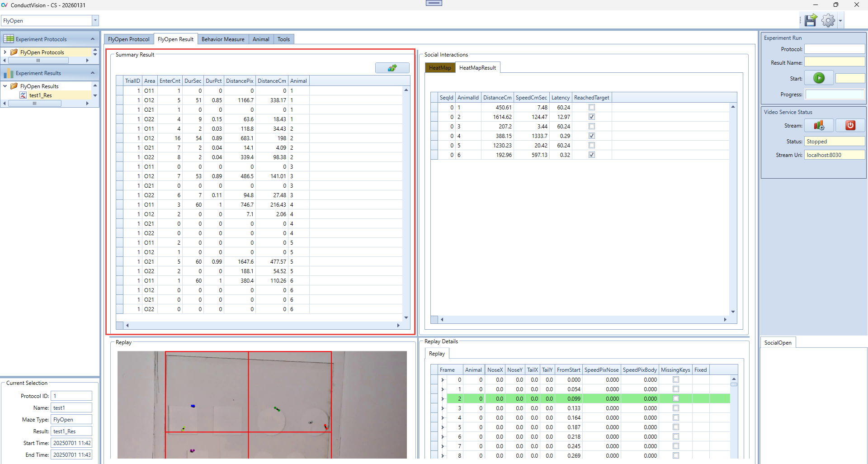868x464 pixels.
Task: Click the Stream chart icon button
Action: coord(819,126)
